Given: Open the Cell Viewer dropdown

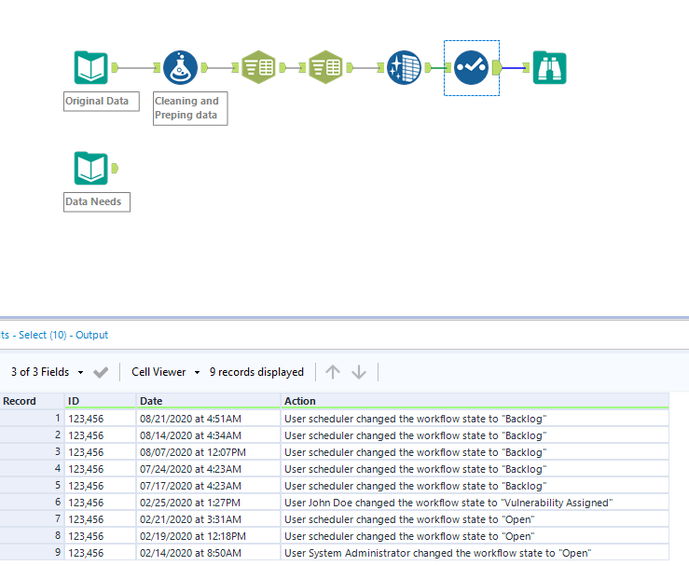Looking at the screenshot, I should point(197,372).
